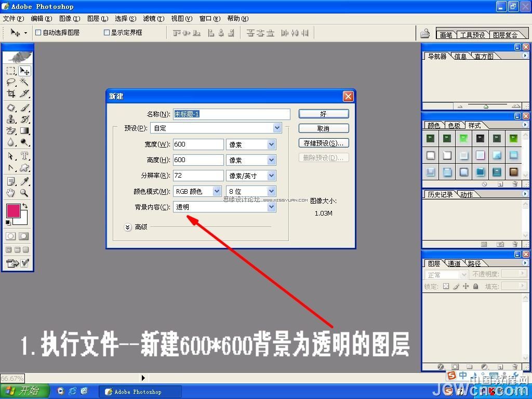Click trash icon in History panel

[x=515, y=244]
